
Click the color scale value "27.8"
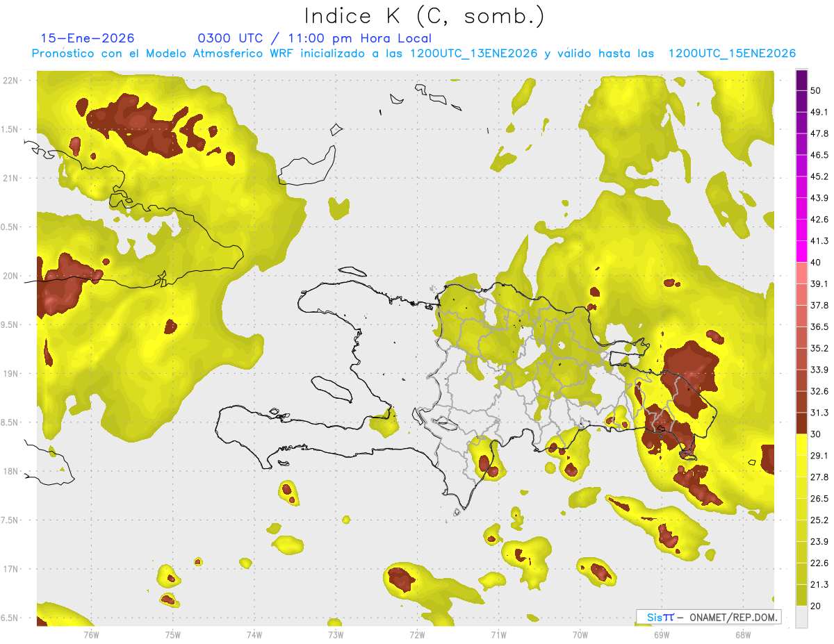tap(819, 477)
